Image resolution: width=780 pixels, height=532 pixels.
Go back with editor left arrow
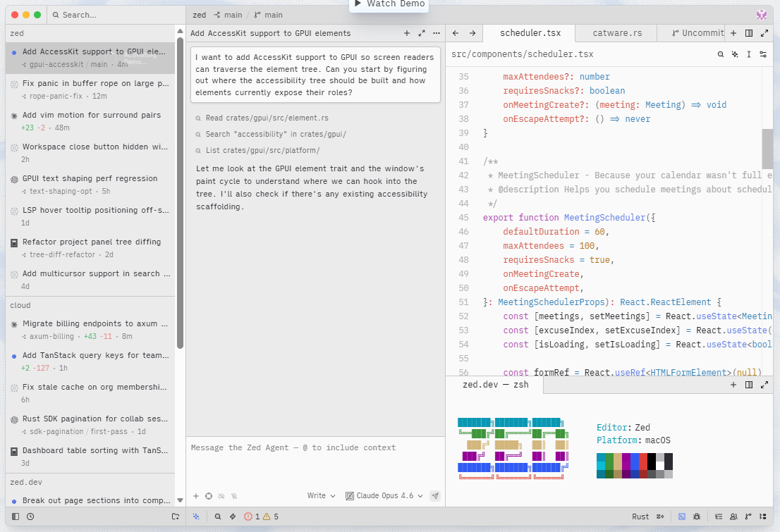(456, 33)
